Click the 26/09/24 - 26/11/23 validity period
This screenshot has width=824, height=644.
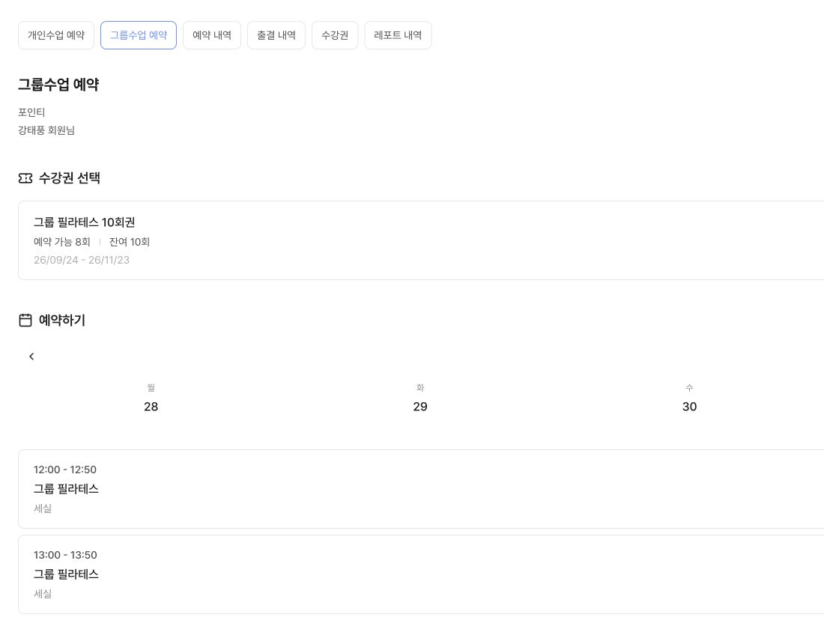pos(82,260)
